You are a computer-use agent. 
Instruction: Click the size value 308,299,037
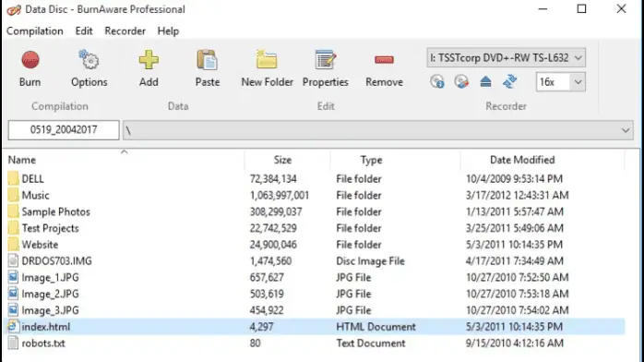coord(276,212)
